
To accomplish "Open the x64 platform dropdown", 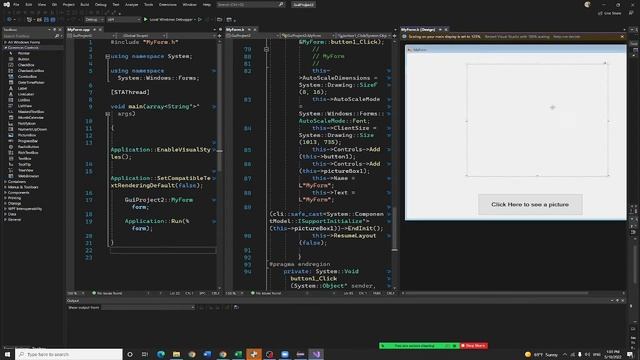I will point(123,19).
